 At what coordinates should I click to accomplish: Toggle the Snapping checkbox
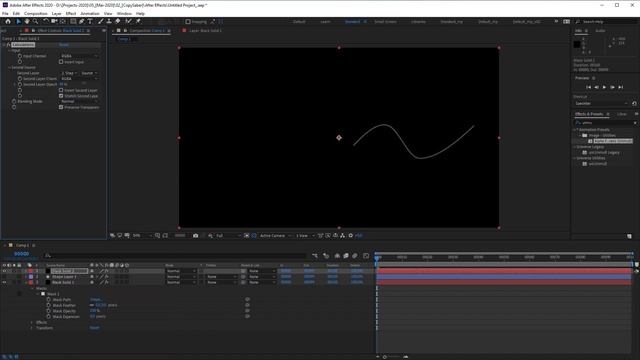pyautogui.click(x=188, y=22)
